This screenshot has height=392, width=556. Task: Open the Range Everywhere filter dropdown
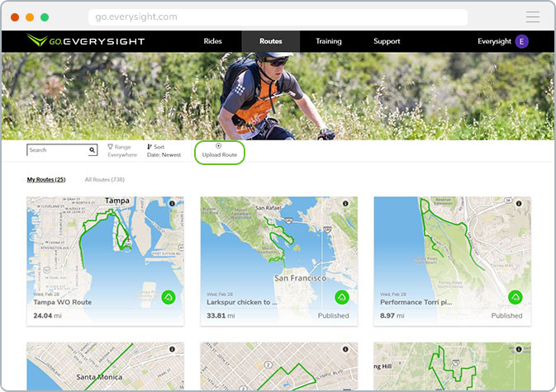click(x=122, y=151)
